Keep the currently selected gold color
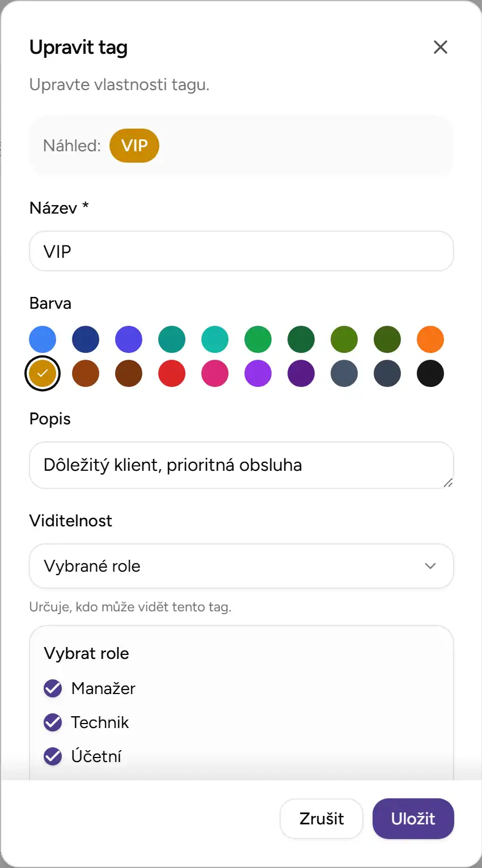Image resolution: width=482 pixels, height=868 pixels. [x=43, y=373]
